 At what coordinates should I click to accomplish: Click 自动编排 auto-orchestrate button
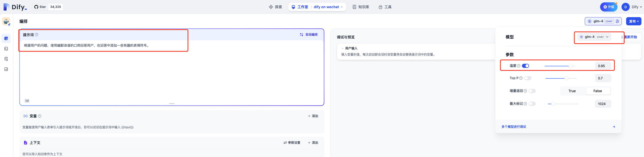coord(309,35)
